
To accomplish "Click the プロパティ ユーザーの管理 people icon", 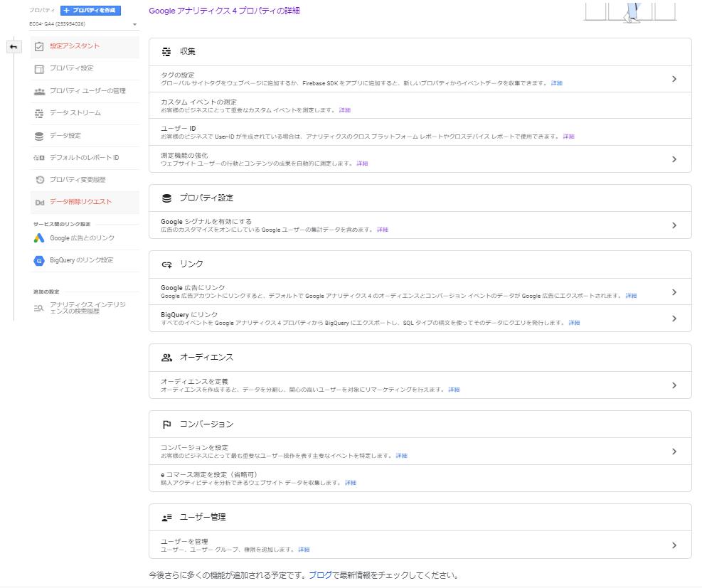I will click(x=39, y=91).
